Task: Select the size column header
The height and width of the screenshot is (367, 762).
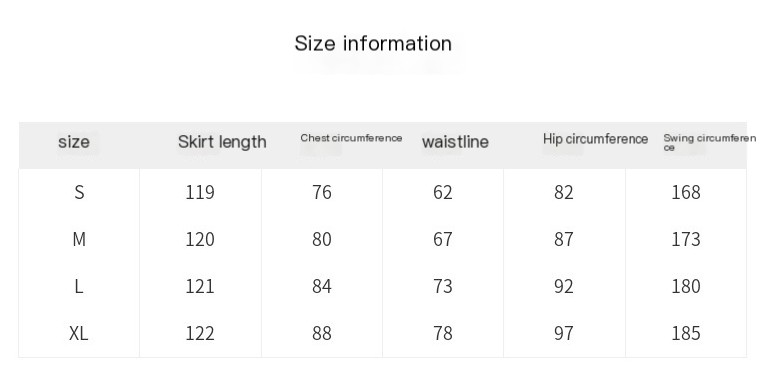Action: coord(74,142)
